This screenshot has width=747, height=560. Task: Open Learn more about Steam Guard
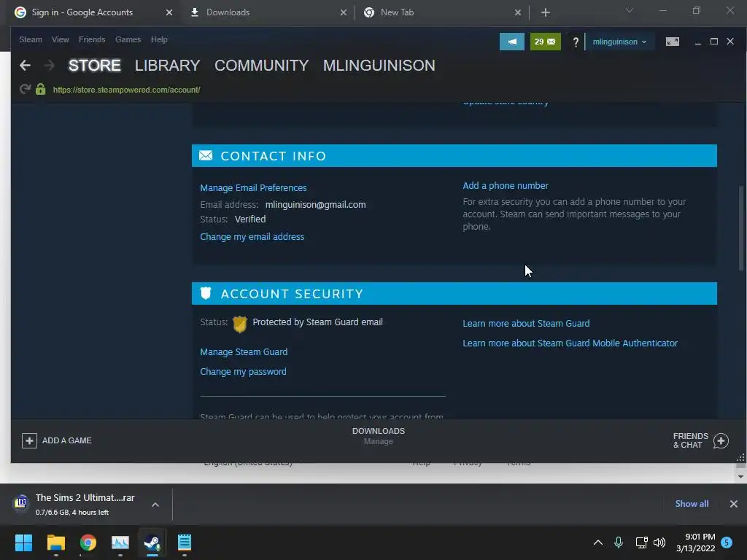(x=526, y=323)
